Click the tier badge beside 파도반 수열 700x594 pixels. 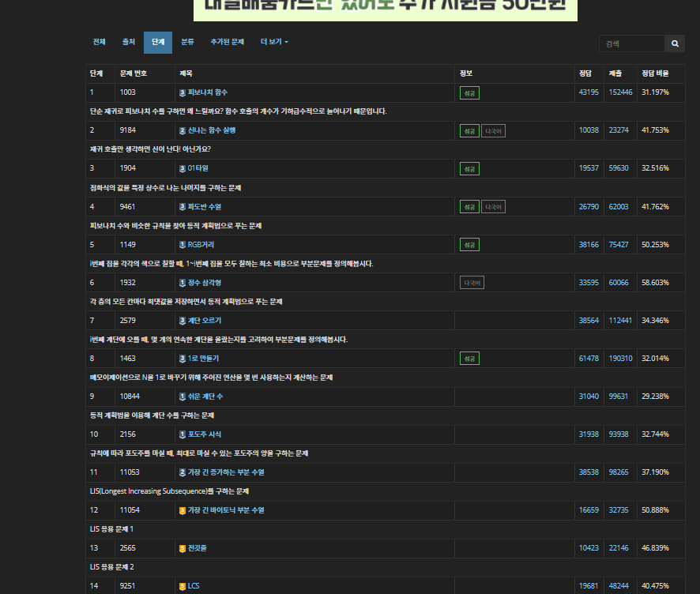[183, 207]
